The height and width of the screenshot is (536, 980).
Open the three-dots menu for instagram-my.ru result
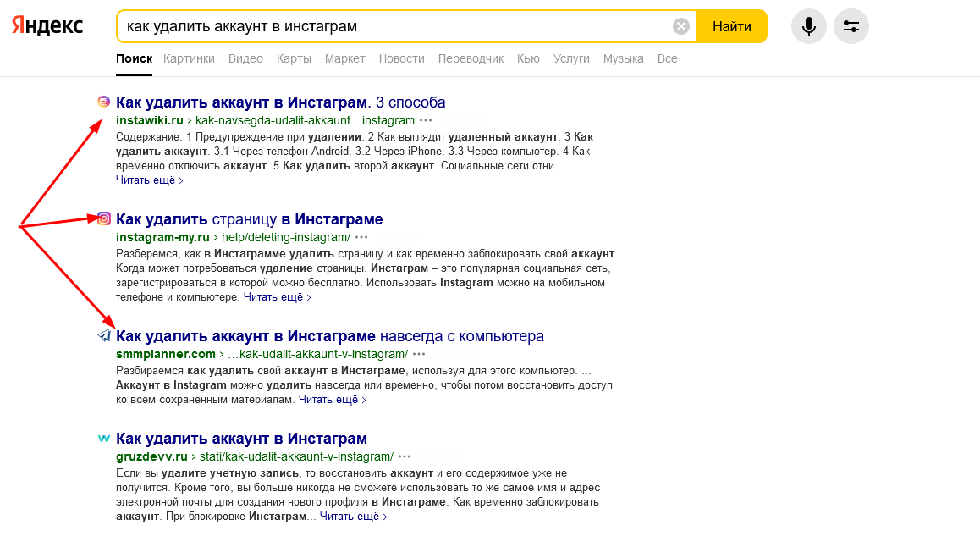click(x=361, y=237)
